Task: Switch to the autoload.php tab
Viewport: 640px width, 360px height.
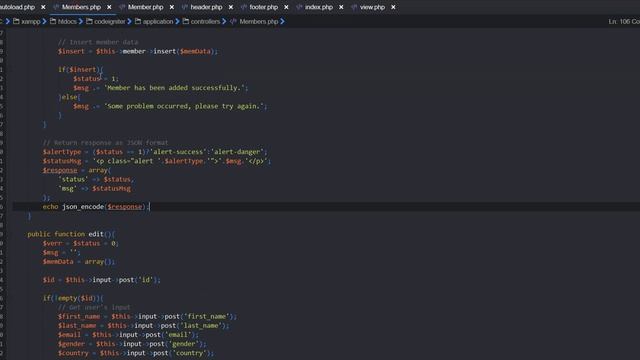Action: [x=17, y=7]
